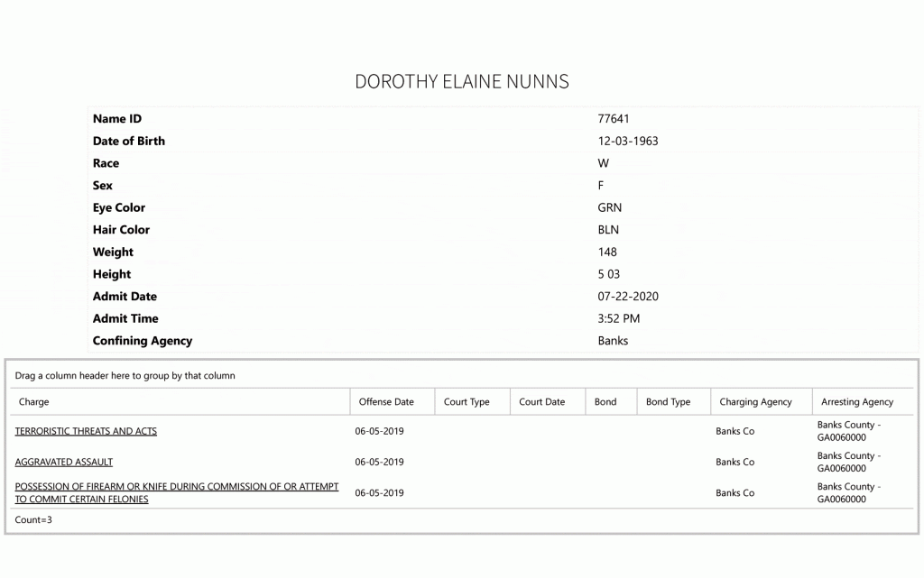The height and width of the screenshot is (578, 924).
Task: Click the Count=3 footer text
Action: [33, 519]
